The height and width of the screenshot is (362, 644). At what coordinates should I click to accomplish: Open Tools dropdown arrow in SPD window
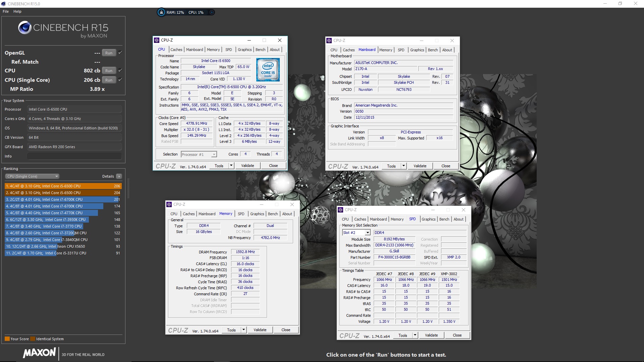point(415,335)
